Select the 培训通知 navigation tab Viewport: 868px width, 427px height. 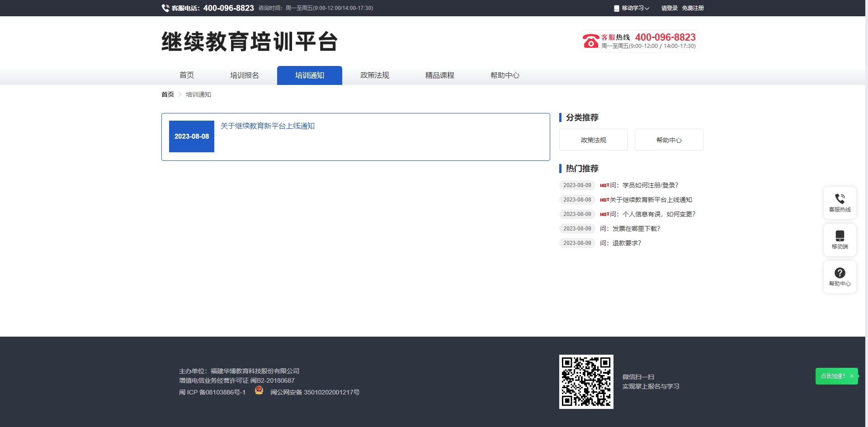[x=310, y=75]
